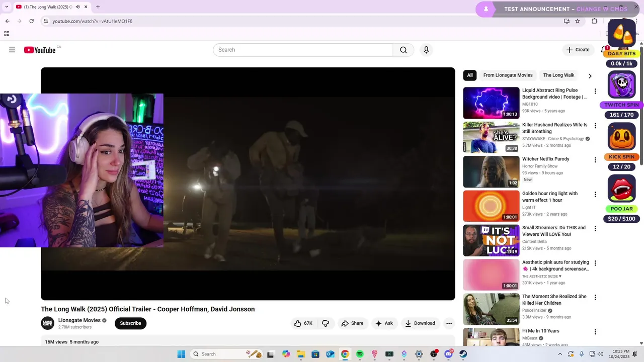
Task: Open options for Aesthetic pink aura video
Action: (x=595, y=263)
